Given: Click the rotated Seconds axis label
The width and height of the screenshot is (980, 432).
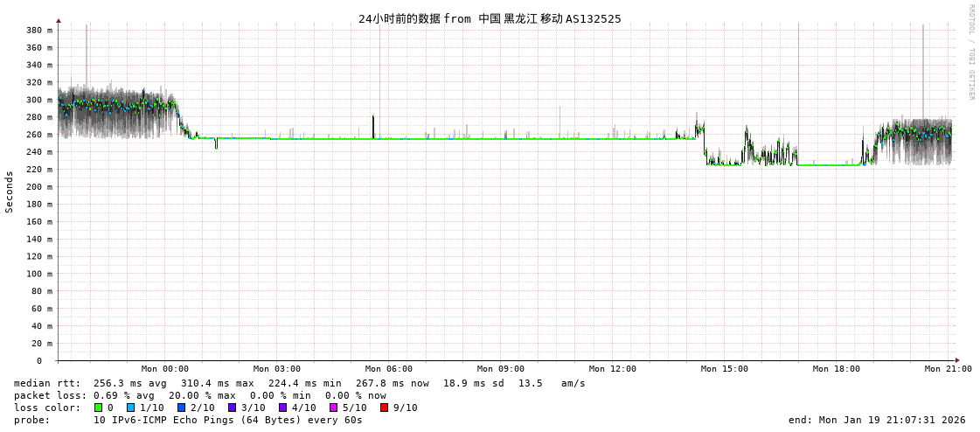Looking at the screenshot, I should [10, 192].
